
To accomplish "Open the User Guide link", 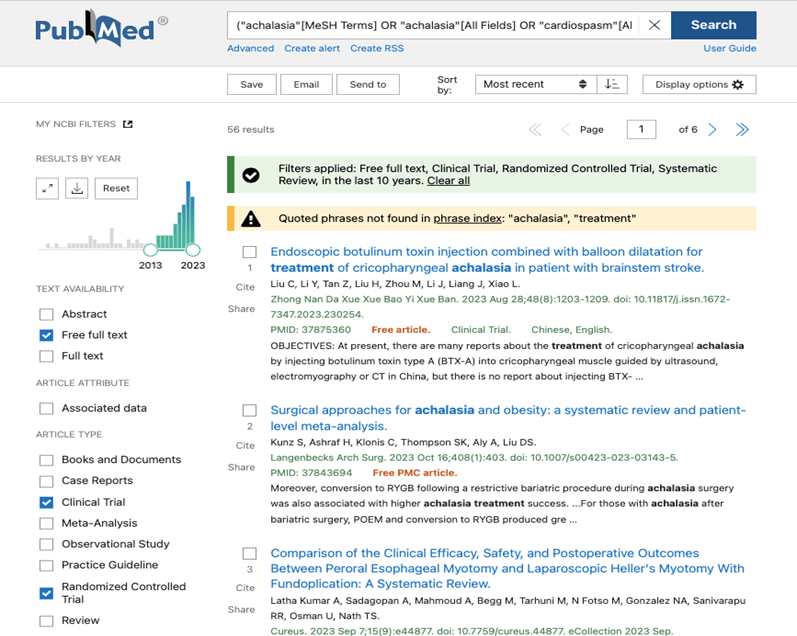I will coord(729,48).
